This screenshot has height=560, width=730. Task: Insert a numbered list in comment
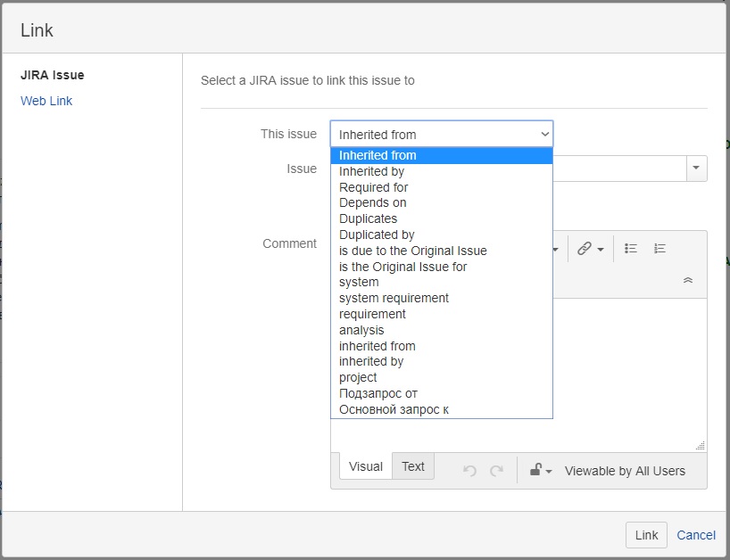659,249
